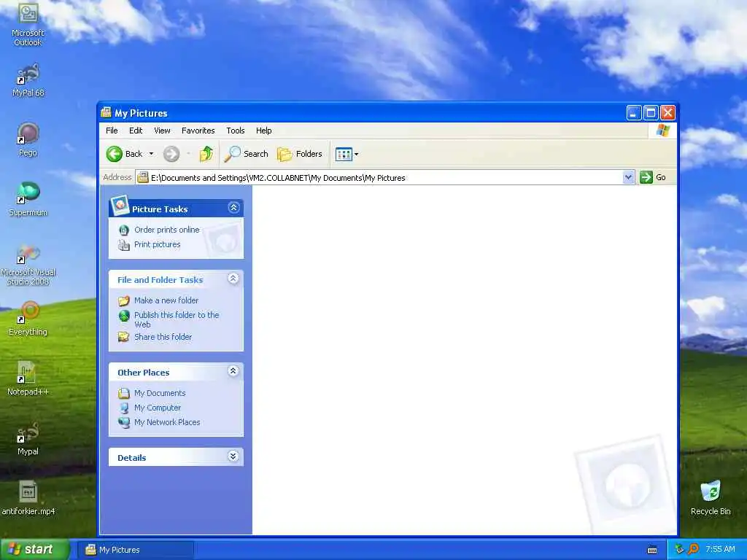Open the Tools menu
The width and height of the screenshot is (747, 560).
[236, 131]
